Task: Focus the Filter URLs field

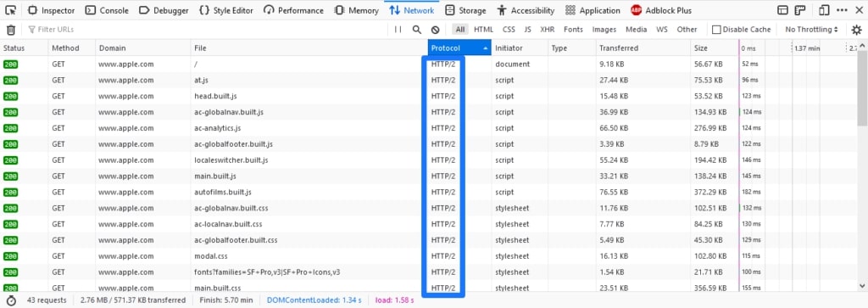Action: [x=205, y=30]
